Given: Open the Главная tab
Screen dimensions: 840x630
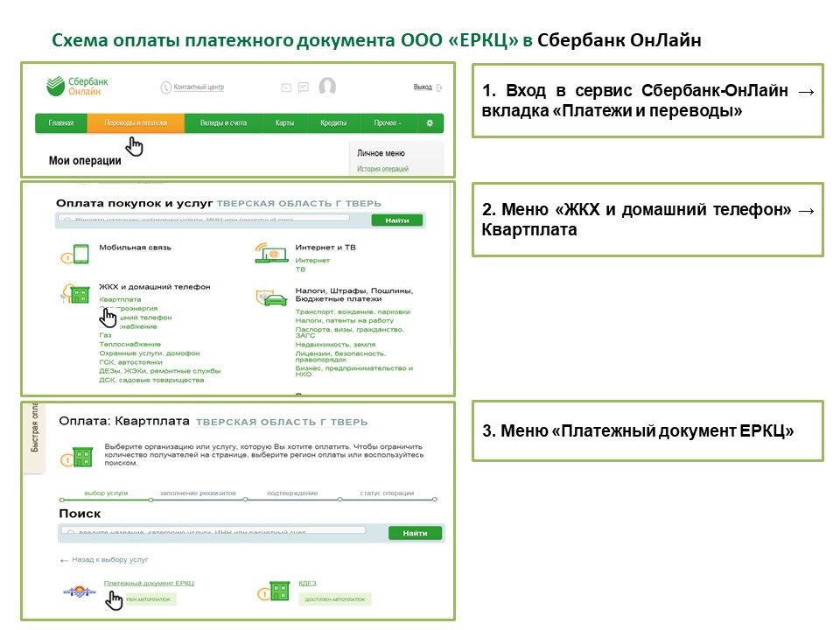Looking at the screenshot, I should pos(61,122).
